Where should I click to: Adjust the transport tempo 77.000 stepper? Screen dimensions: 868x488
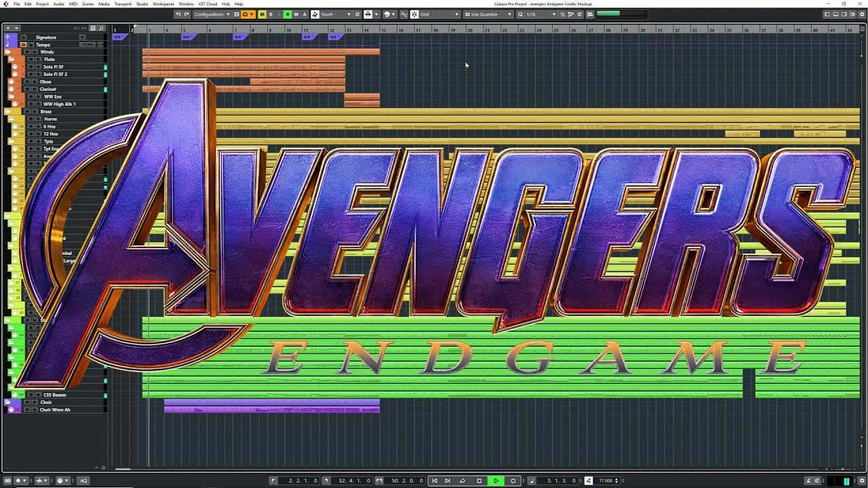[x=616, y=481]
